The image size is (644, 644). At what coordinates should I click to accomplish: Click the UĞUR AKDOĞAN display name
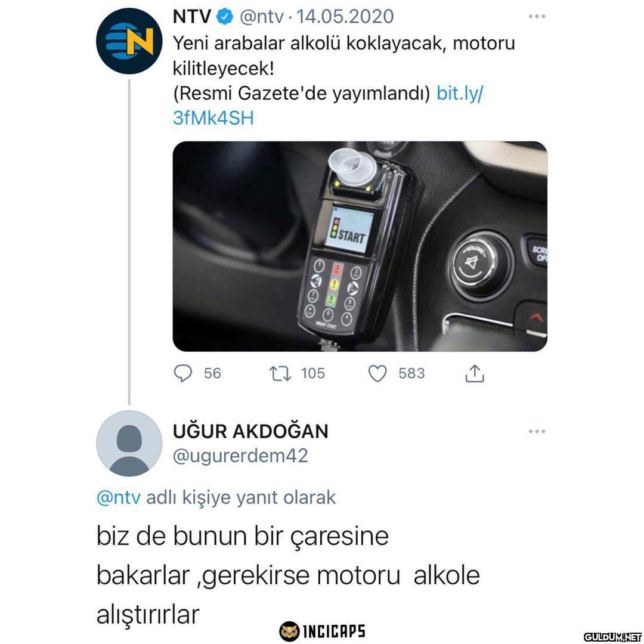pyautogui.click(x=250, y=431)
